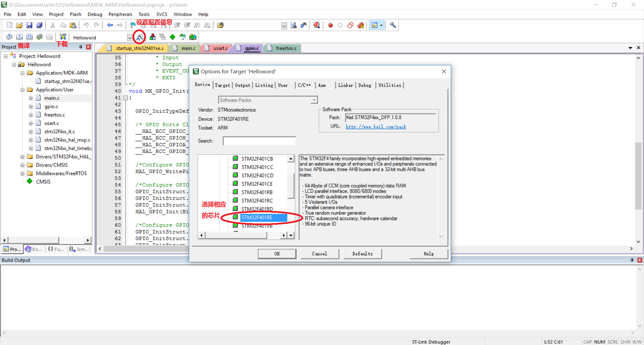Click the Defaults button
The width and height of the screenshot is (644, 345).
point(363,254)
